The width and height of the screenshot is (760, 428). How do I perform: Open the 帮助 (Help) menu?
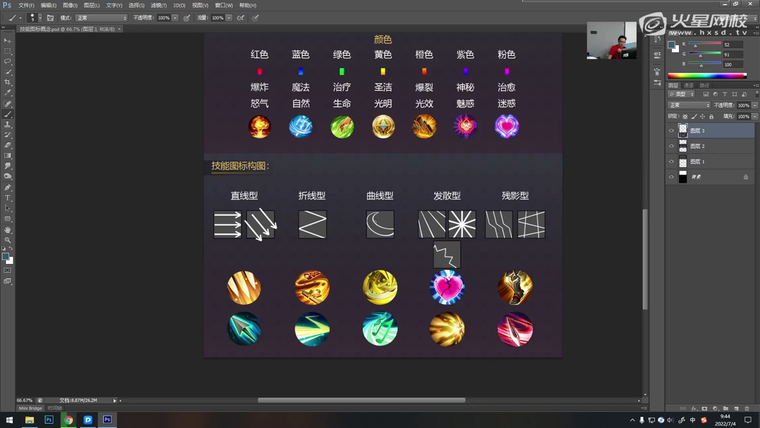[x=246, y=5]
